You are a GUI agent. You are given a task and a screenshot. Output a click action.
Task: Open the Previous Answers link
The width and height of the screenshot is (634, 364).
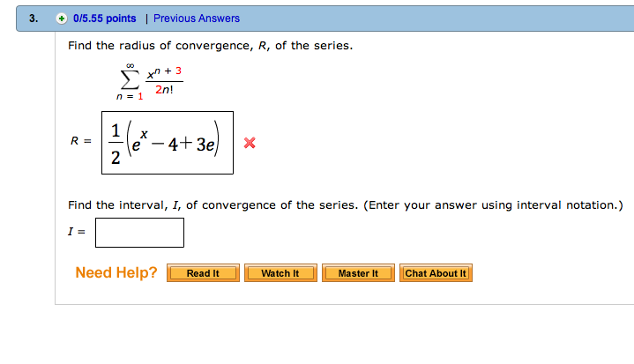tap(197, 19)
